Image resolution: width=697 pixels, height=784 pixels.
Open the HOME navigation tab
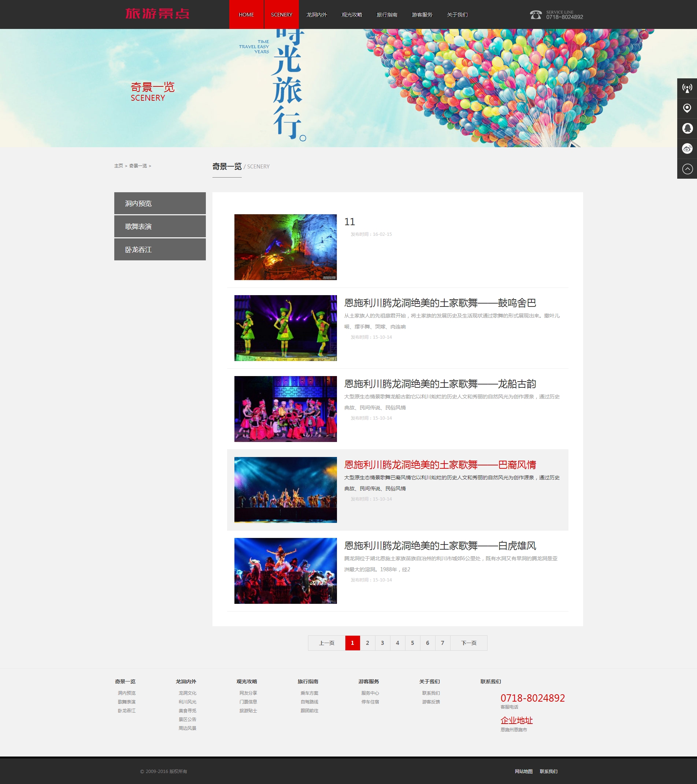(246, 15)
